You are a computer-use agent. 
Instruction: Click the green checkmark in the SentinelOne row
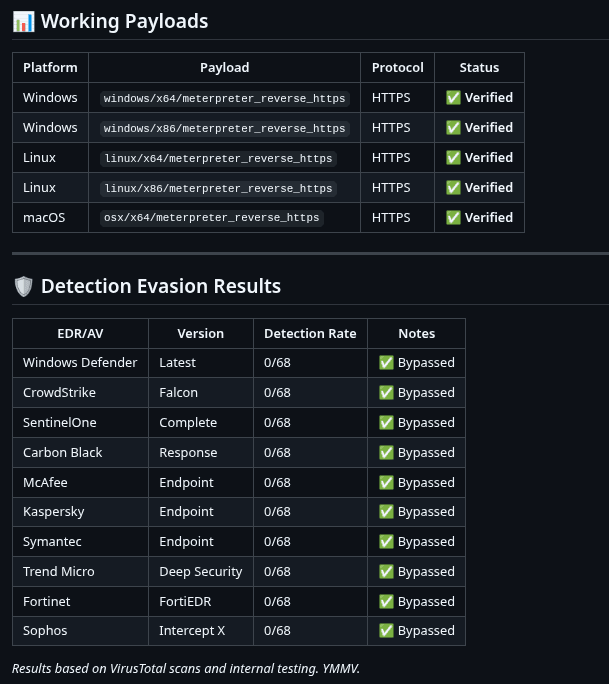pyautogui.click(x=386, y=422)
